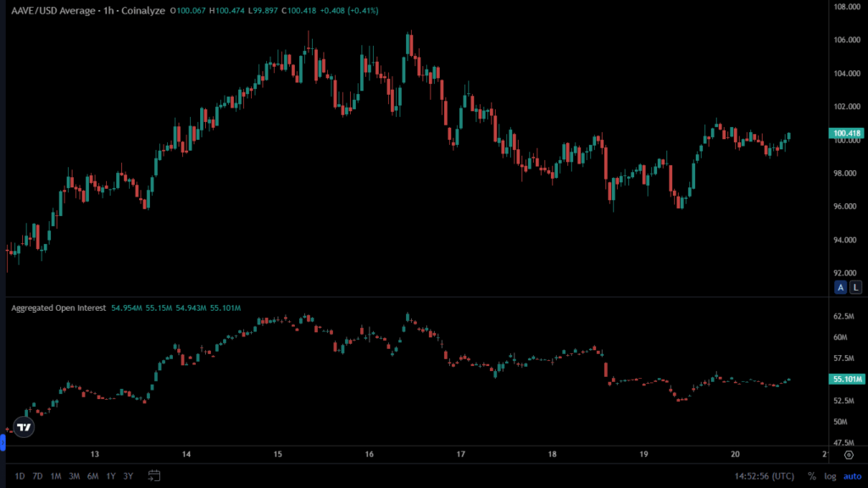Open chart settings gear on time axis

pos(849,454)
